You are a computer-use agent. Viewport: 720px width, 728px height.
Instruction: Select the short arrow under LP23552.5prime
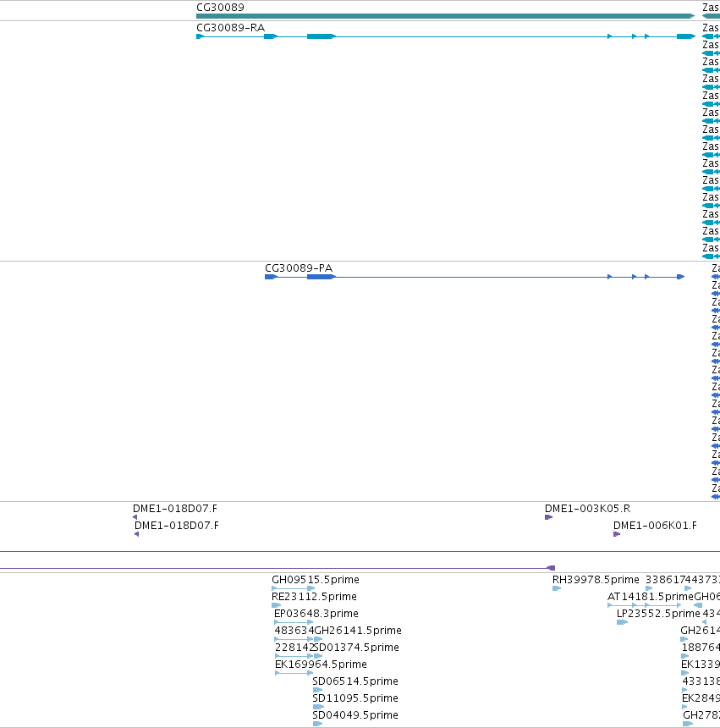click(x=622, y=622)
